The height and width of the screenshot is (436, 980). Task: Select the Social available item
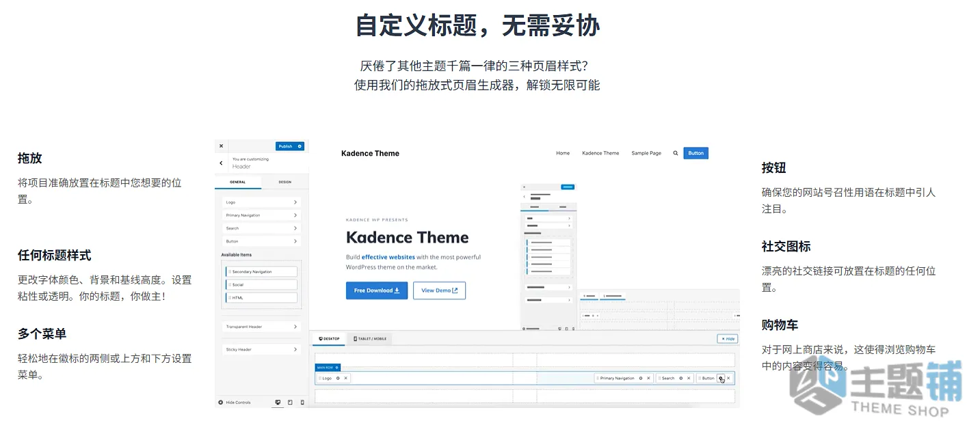click(261, 285)
